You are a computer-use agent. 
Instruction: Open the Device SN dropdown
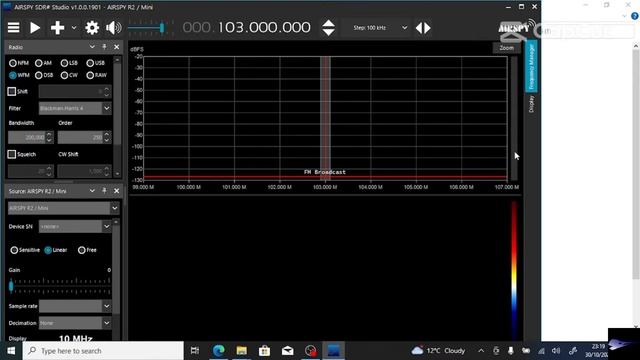pos(75,227)
